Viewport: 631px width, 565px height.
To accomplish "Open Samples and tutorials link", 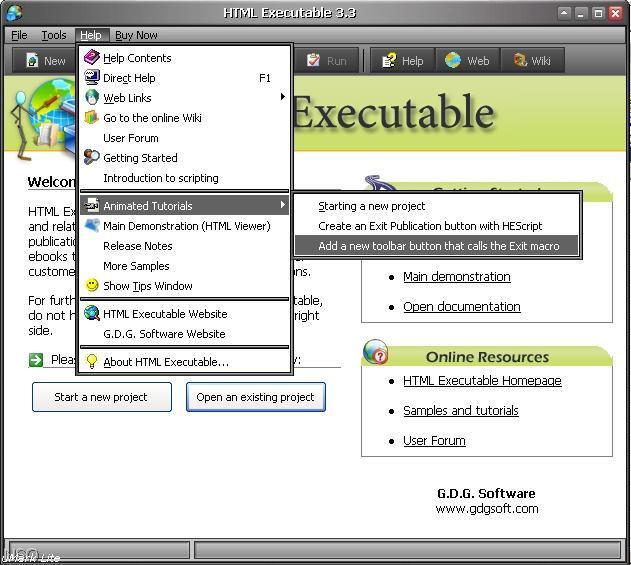I will coord(461,410).
